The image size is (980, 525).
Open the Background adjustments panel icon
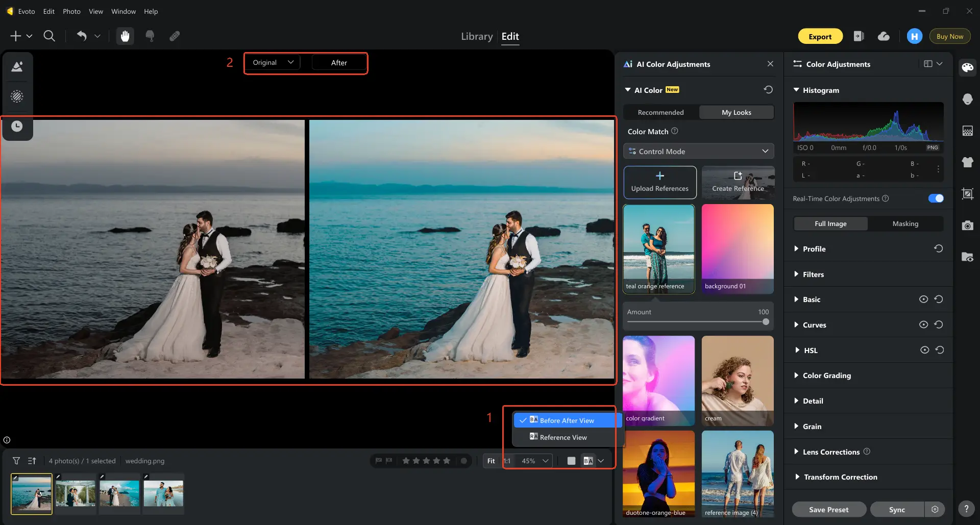tap(968, 131)
